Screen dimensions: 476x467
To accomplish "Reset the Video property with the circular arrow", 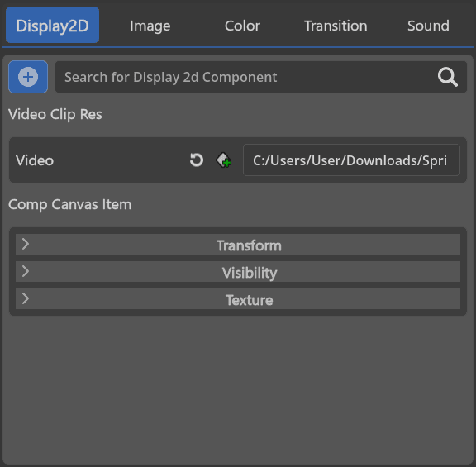I will pos(197,160).
